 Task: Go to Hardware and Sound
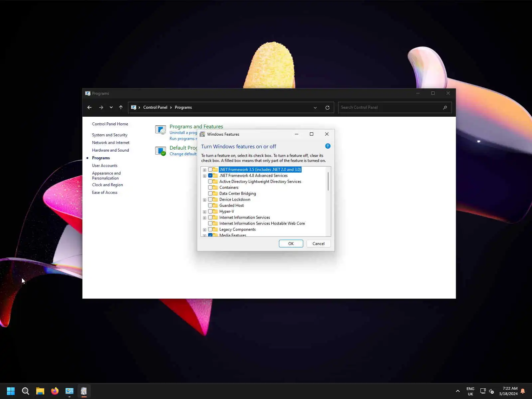(110, 150)
